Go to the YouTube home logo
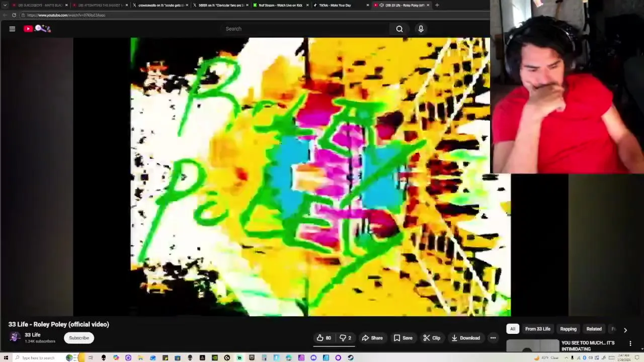 [x=36, y=29]
